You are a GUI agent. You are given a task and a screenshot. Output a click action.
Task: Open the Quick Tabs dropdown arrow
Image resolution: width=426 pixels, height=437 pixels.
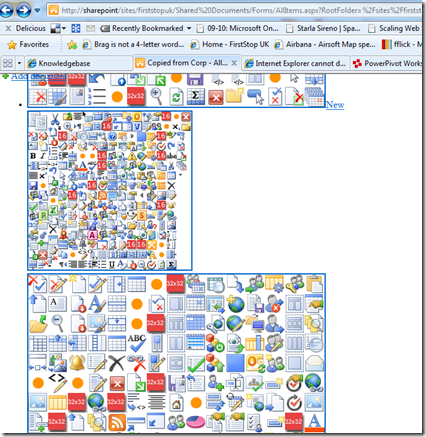pyautogui.click(x=19, y=63)
